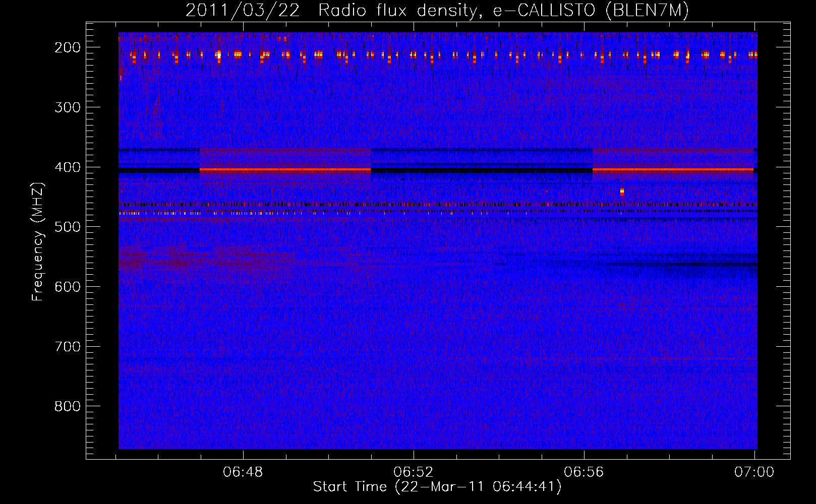Click the 800 frequency tick label
The image size is (816, 504).
(x=68, y=406)
